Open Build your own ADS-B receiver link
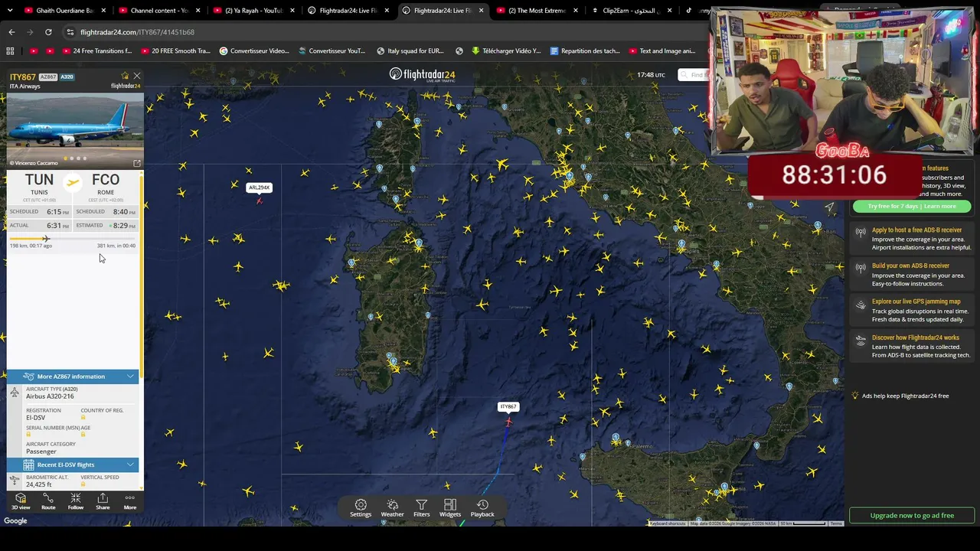980x551 pixels. [910, 266]
